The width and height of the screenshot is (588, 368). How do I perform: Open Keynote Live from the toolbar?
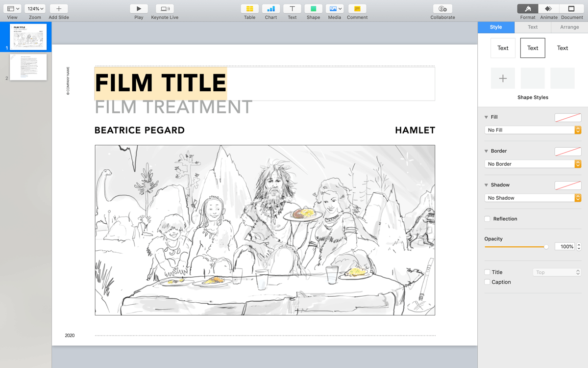coord(165,9)
